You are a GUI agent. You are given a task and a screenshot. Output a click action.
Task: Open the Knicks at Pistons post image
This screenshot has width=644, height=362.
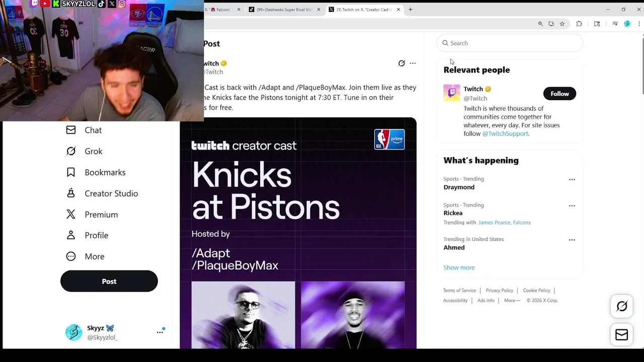click(298, 233)
